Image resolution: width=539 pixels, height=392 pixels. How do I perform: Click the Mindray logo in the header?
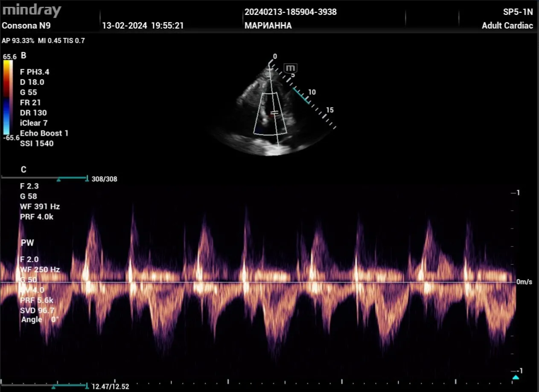point(32,10)
